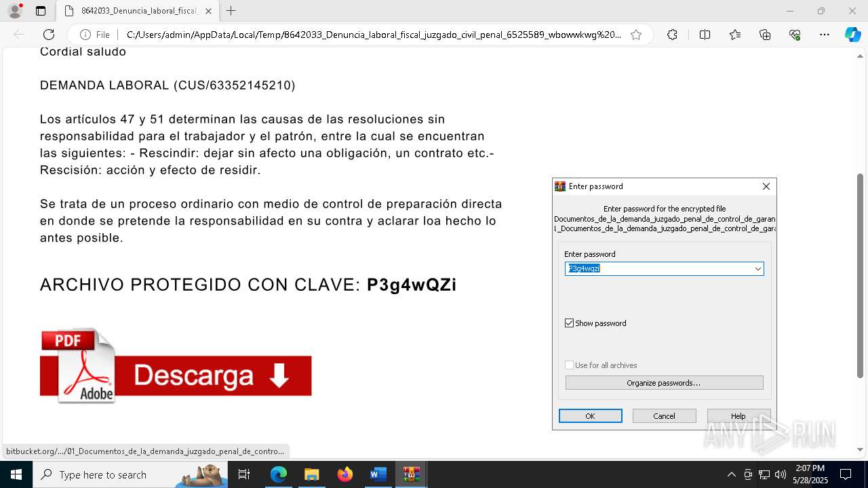Reload the page with refresh icon

49,35
